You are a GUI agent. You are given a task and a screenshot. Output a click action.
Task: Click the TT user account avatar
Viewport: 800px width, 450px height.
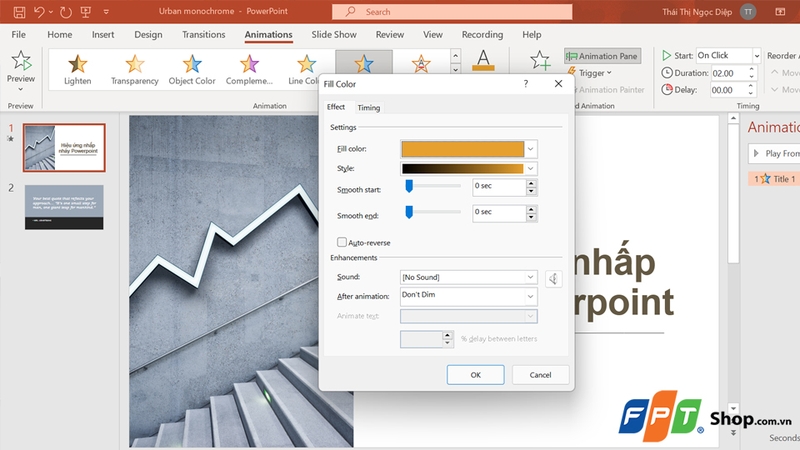pyautogui.click(x=748, y=12)
